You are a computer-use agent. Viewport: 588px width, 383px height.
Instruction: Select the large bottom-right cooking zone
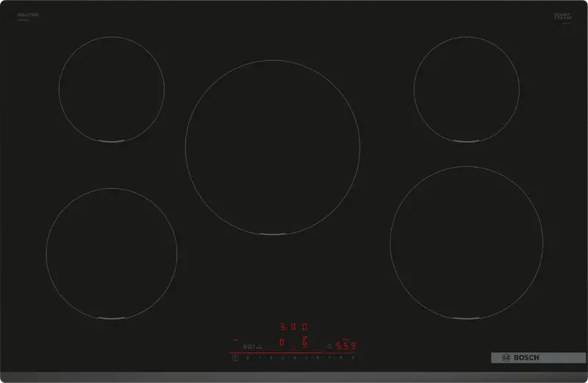point(466,243)
